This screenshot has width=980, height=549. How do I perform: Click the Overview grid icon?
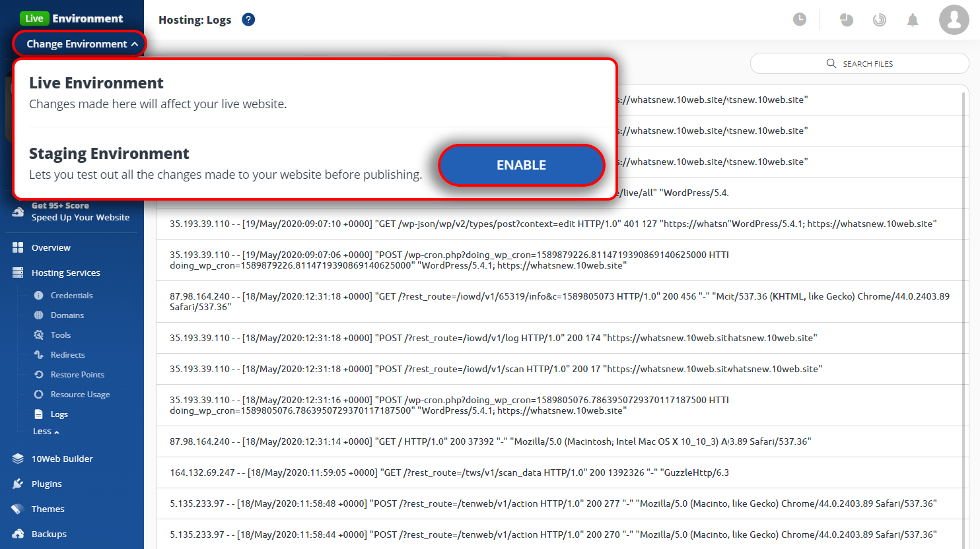click(x=18, y=247)
